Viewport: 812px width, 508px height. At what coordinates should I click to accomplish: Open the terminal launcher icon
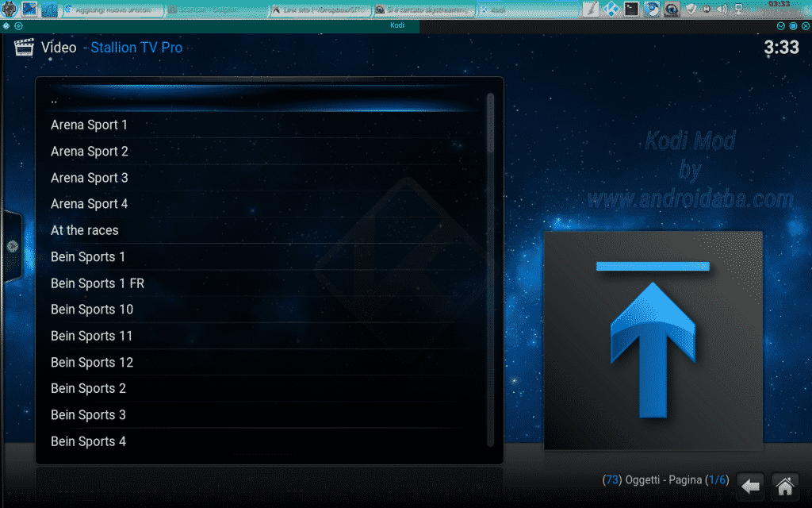(631, 9)
